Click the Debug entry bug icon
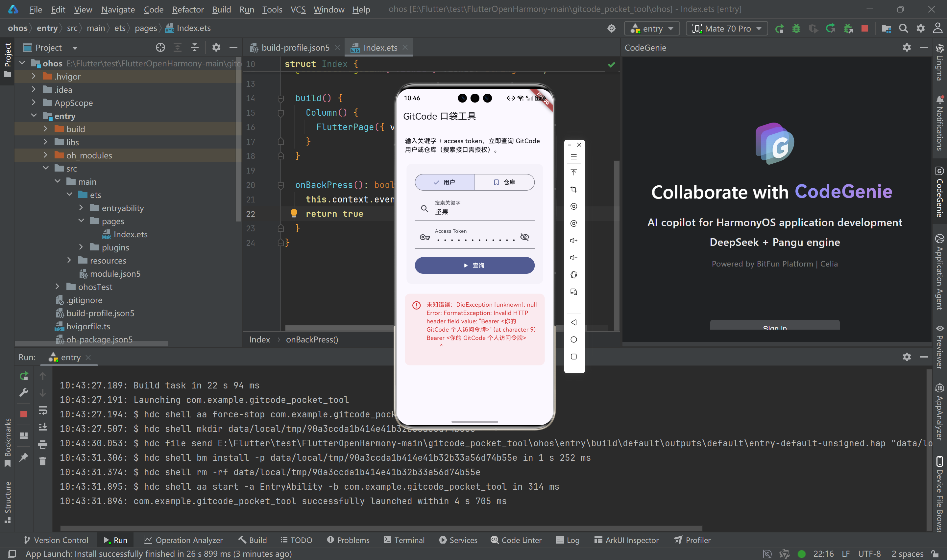This screenshot has width=947, height=560. point(796,29)
